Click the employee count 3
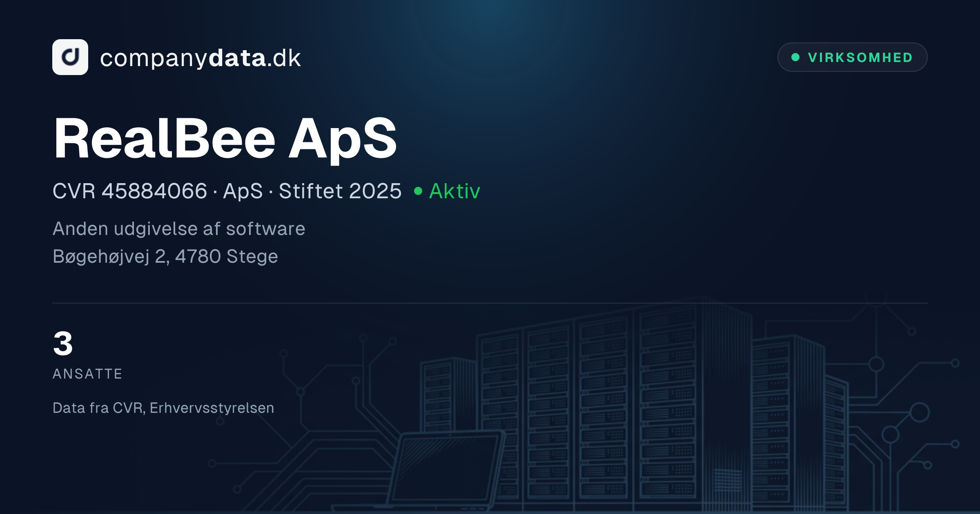The image size is (980, 514). 63,343
